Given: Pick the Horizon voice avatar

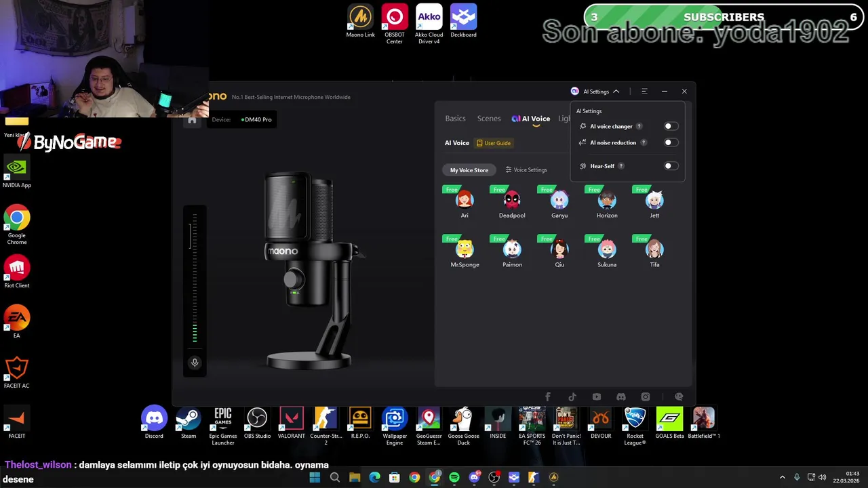Looking at the screenshot, I should pos(607,199).
